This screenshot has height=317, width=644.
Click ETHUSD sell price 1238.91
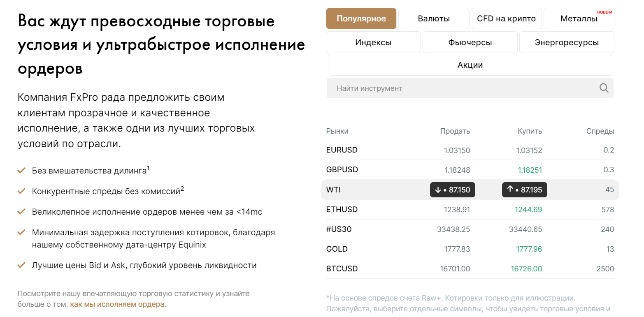(x=457, y=210)
